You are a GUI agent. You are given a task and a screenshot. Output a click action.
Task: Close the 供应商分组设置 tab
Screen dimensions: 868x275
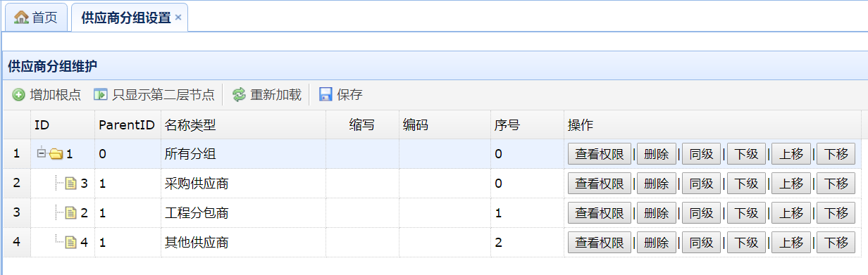click(x=178, y=18)
